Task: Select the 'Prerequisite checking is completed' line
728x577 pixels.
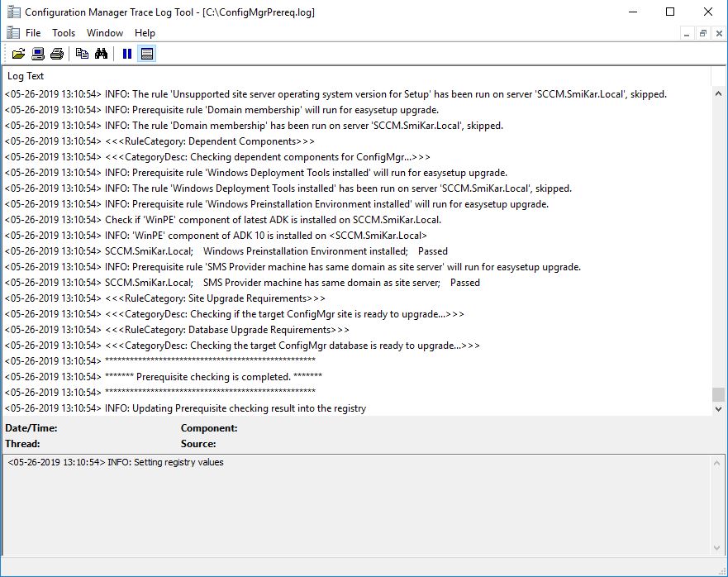Action: (356, 377)
